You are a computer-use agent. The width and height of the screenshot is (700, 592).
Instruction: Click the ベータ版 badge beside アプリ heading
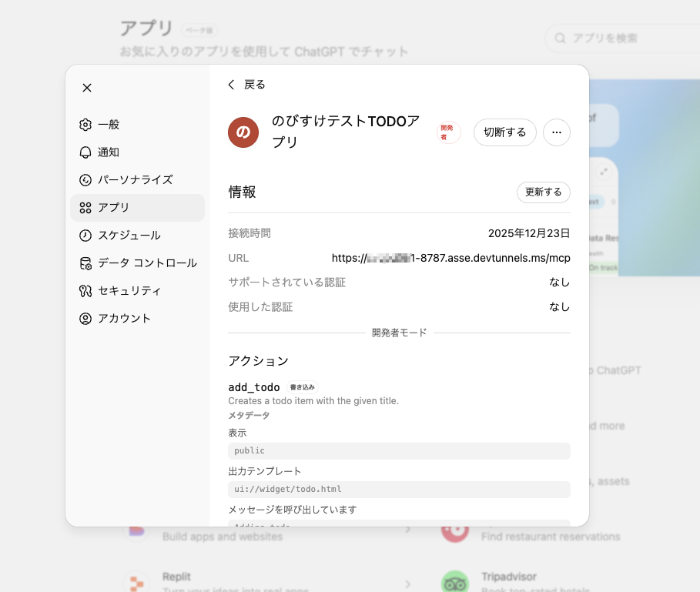[199, 30]
